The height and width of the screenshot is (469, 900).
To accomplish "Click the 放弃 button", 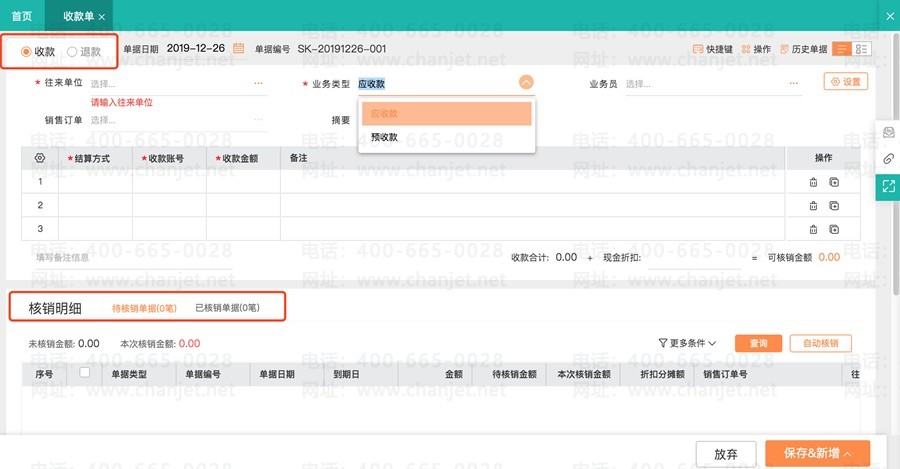I will [726, 454].
